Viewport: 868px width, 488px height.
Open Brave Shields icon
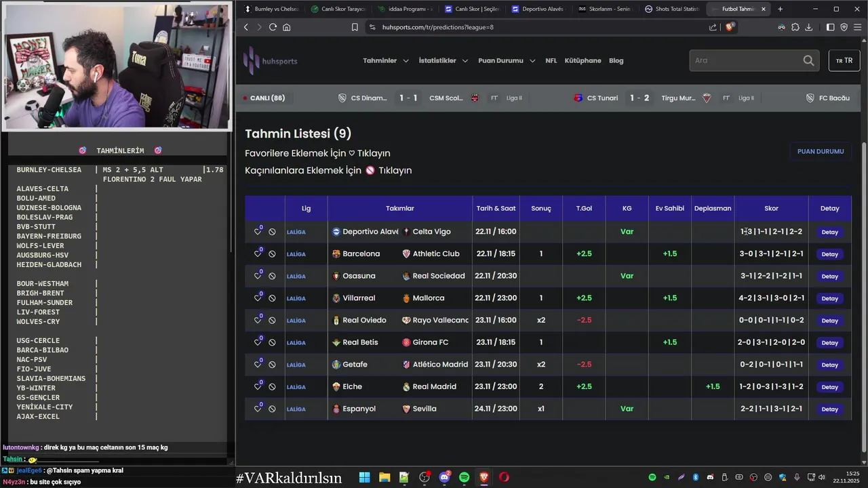click(730, 27)
